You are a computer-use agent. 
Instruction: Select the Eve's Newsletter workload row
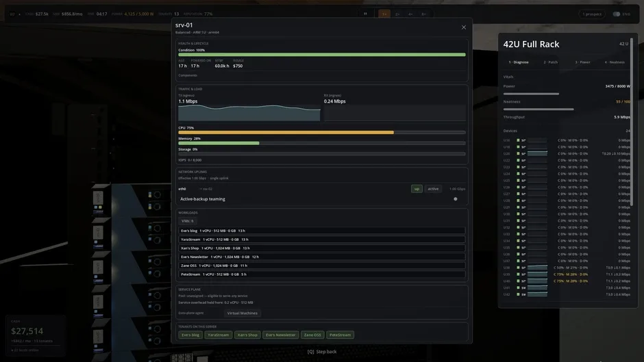(x=322, y=257)
